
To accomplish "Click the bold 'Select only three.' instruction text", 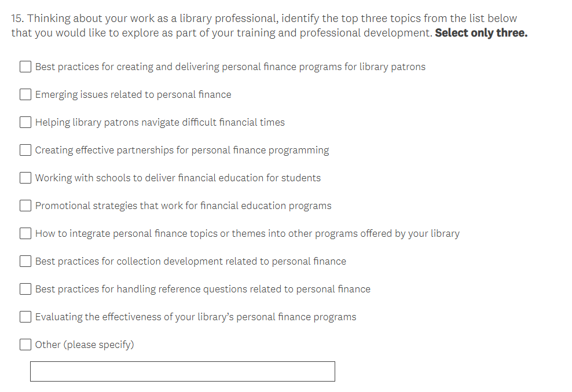I will tap(481, 32).
